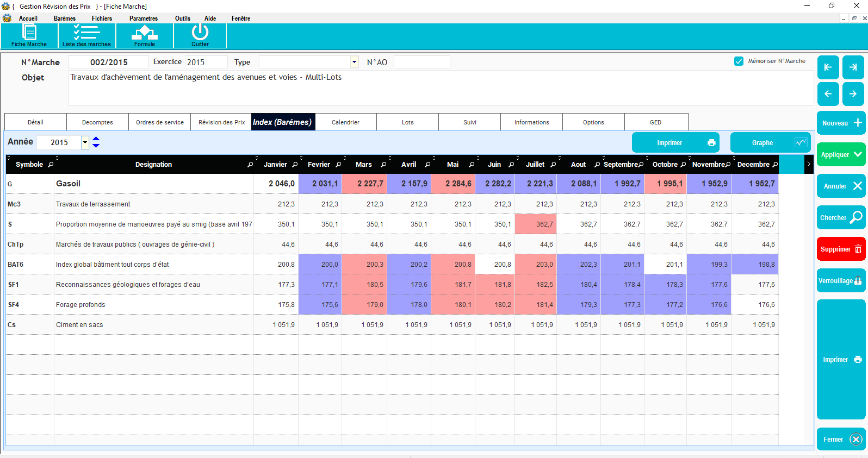Open the Barèmes menu
The height and width of the screenshot is (458, 868).
pos(65,18)
